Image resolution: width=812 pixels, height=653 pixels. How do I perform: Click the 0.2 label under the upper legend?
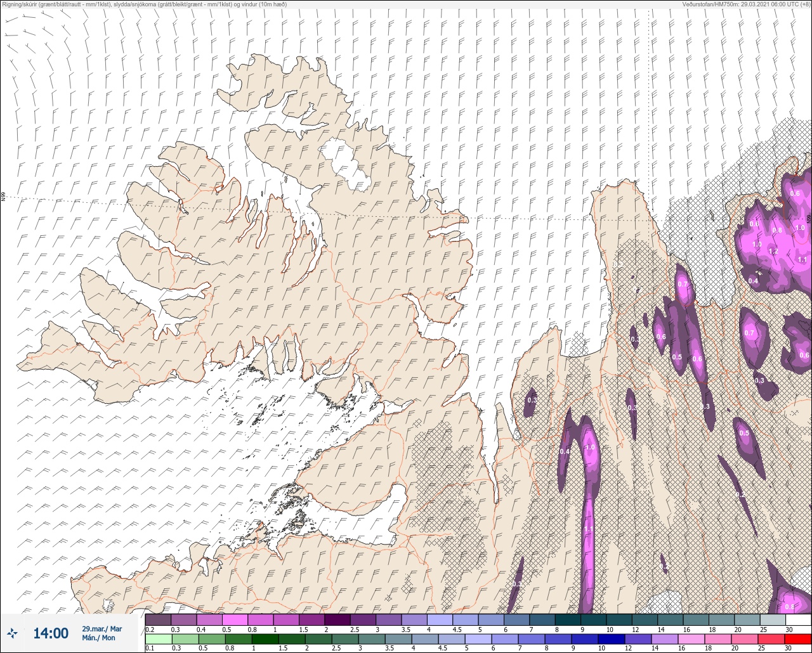[150, 629]
